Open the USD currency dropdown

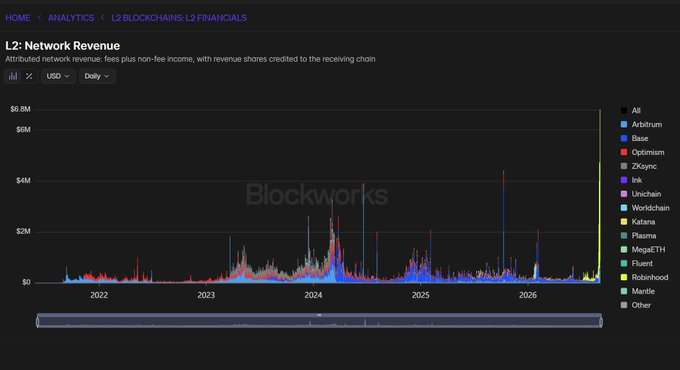click(58, 76)
